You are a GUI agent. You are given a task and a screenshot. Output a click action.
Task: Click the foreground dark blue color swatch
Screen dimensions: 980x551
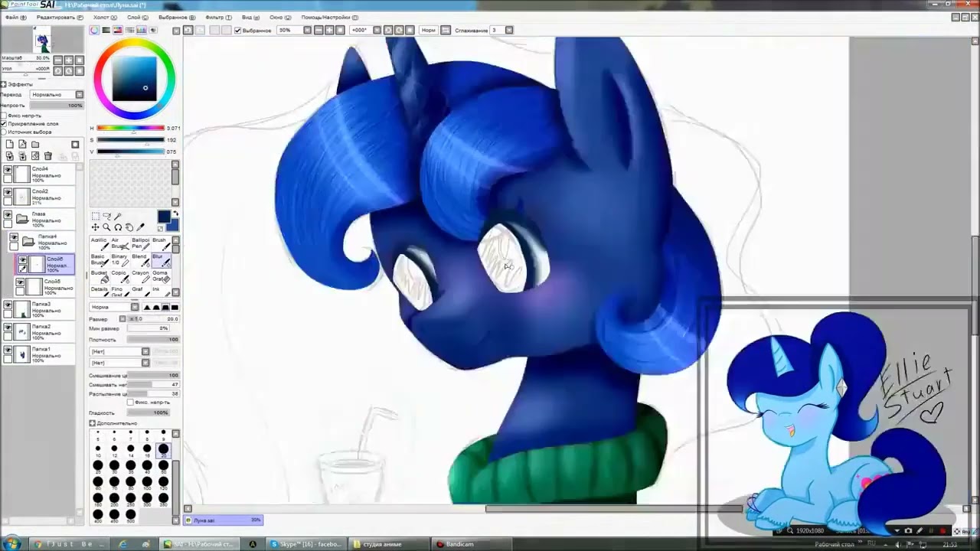click(164, 217)
